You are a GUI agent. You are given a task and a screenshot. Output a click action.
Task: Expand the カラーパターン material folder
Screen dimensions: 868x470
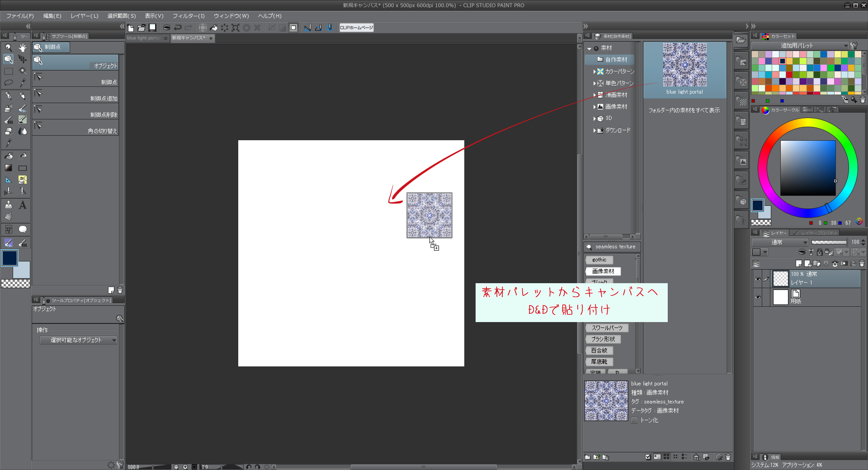click(594, 71)
